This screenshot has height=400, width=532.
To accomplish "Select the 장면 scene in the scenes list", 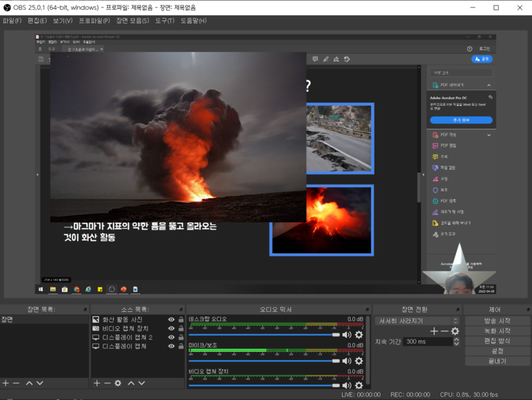I will pos(44,319).
